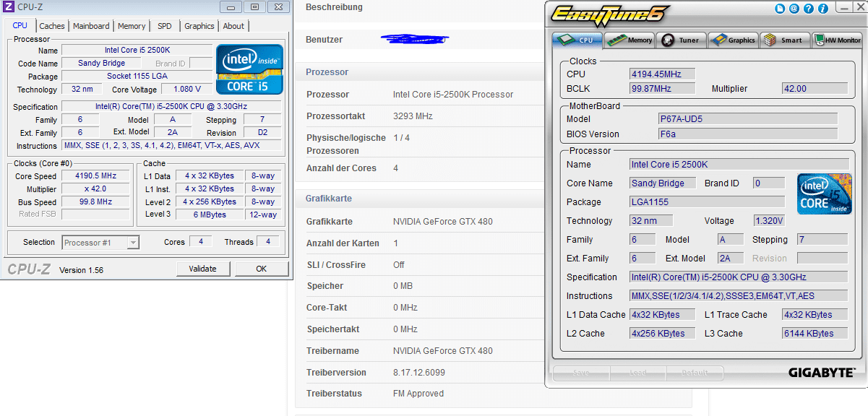Click the empty Brand ID field in CPU-Z
Screen dimensions: 868x416
click(x=201, y=64)
